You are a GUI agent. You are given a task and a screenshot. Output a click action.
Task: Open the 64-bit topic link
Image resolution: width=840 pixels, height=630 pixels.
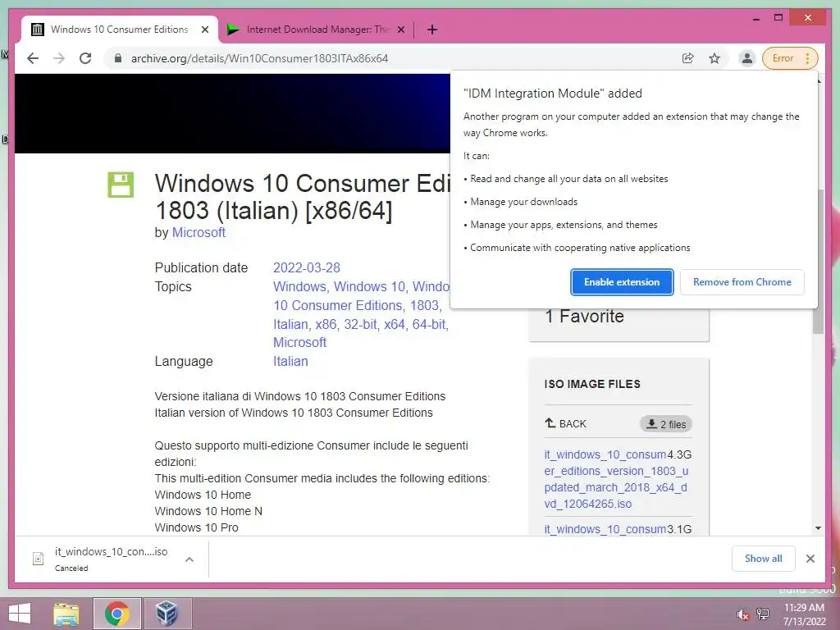click(x=430, y=325)
